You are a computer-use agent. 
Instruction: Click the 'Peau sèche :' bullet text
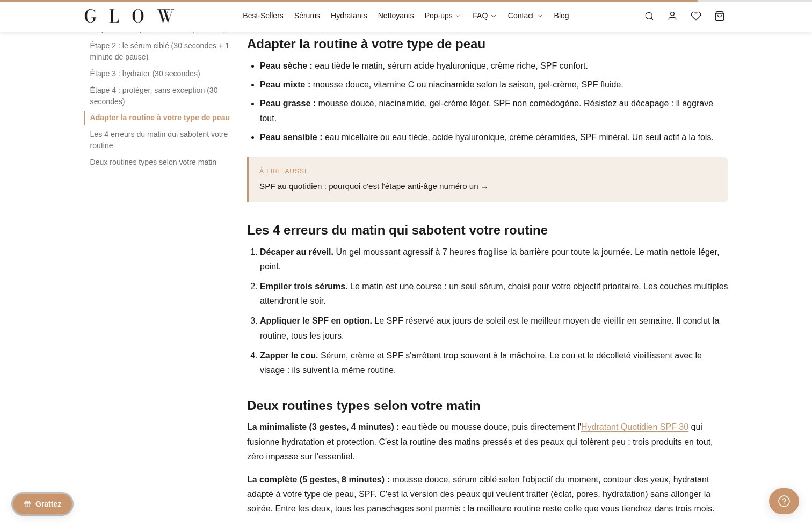[x=286, y=66]
